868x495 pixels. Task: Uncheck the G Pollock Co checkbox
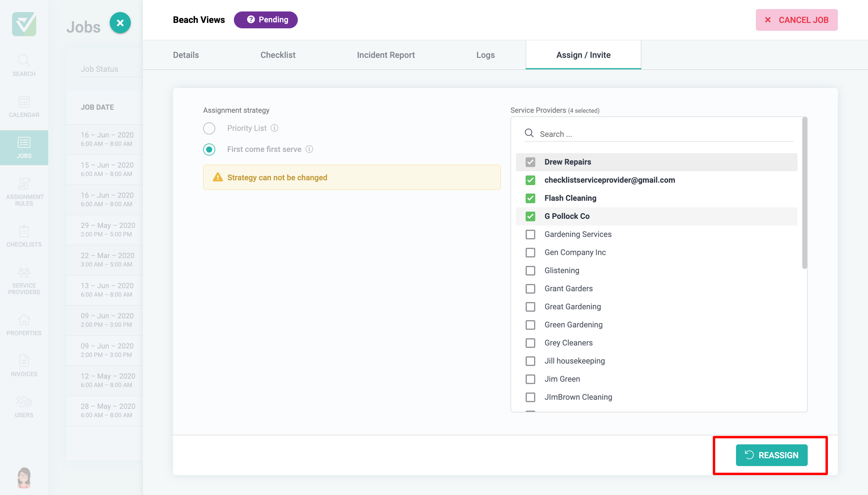point(530,216)
